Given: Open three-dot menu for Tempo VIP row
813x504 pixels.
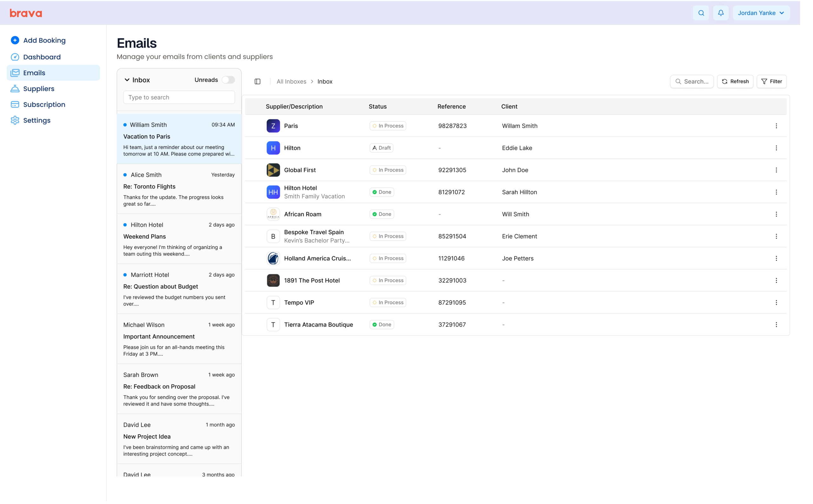Looking at the screenshot, I should [776, 302].
